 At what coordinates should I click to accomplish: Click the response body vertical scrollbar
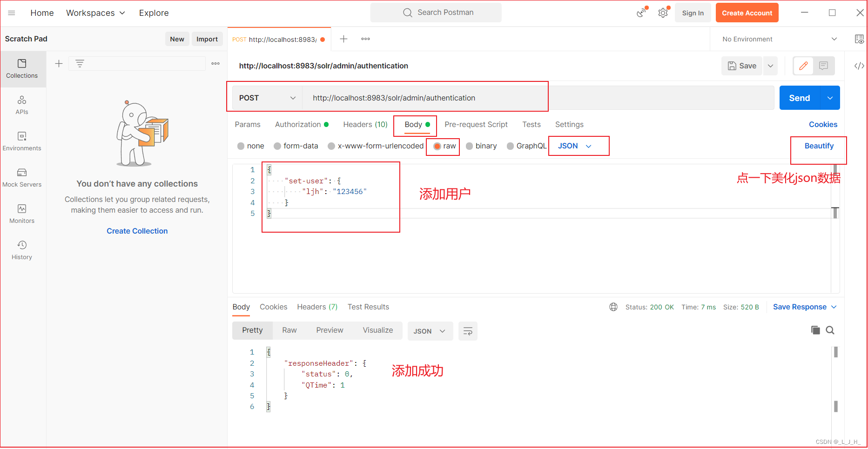click(836, 379)
